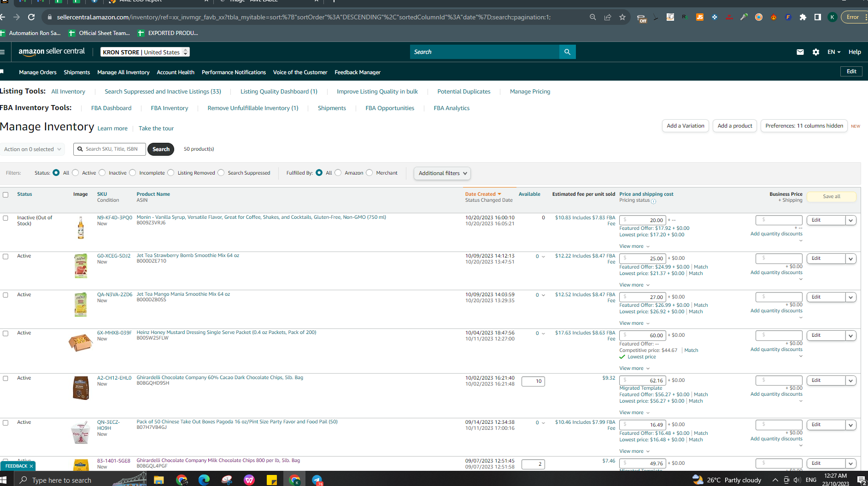Open the browser extensions puzzle icon
This screenshot has width=868, height=486.
(803, 17)
